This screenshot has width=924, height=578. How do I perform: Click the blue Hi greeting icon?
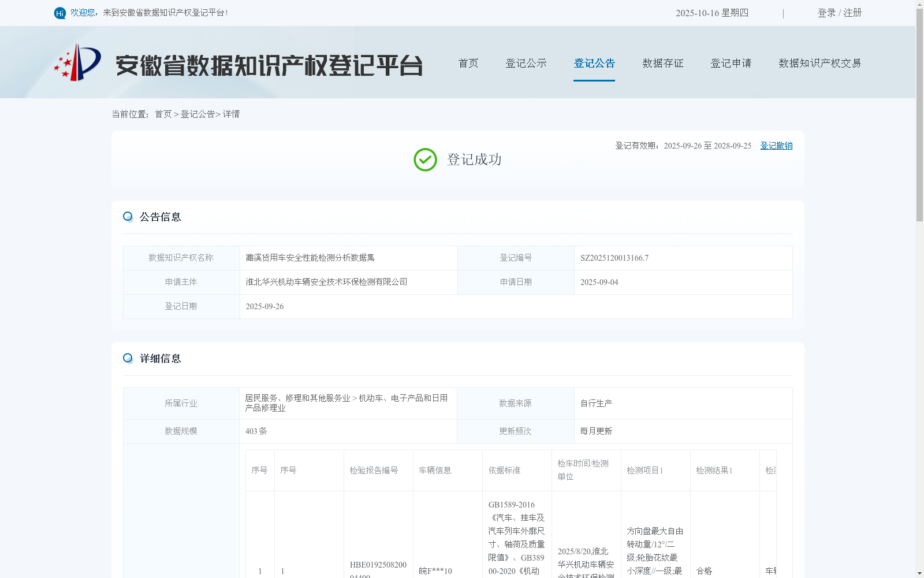click(59, 13)
